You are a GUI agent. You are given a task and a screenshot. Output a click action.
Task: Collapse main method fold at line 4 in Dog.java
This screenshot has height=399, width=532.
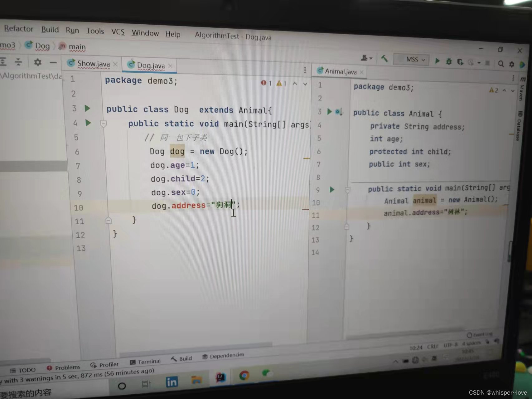click(104, 124)
